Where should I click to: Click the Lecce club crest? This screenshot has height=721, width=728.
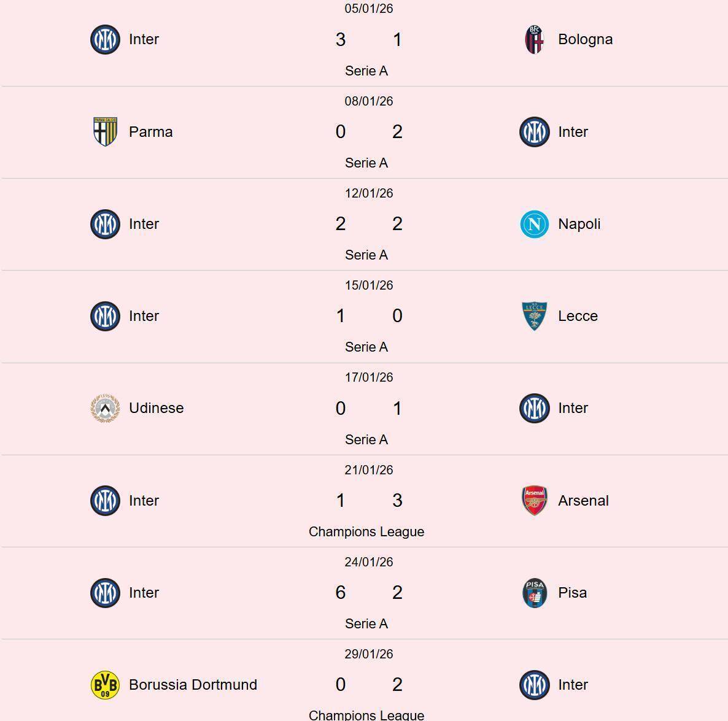pyautogui.click(x=534, y=316)
